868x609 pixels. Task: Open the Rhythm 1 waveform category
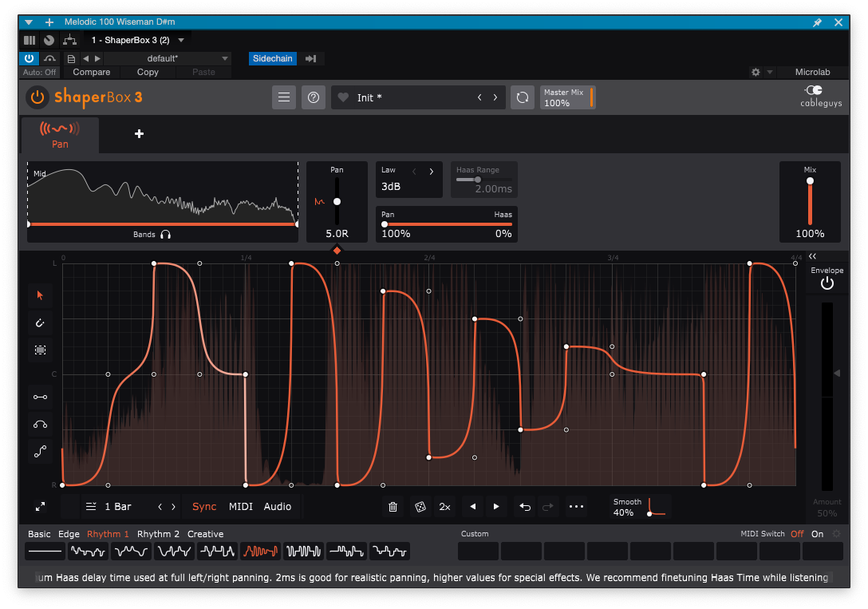[108, 534]
